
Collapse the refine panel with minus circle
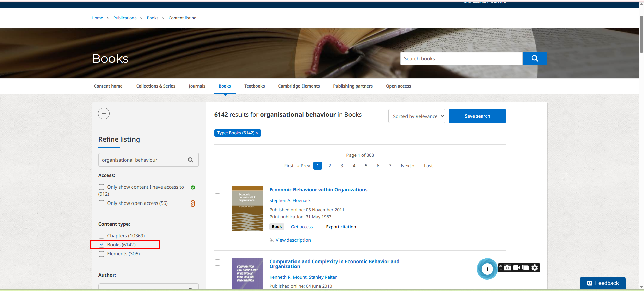coord(104,114)
